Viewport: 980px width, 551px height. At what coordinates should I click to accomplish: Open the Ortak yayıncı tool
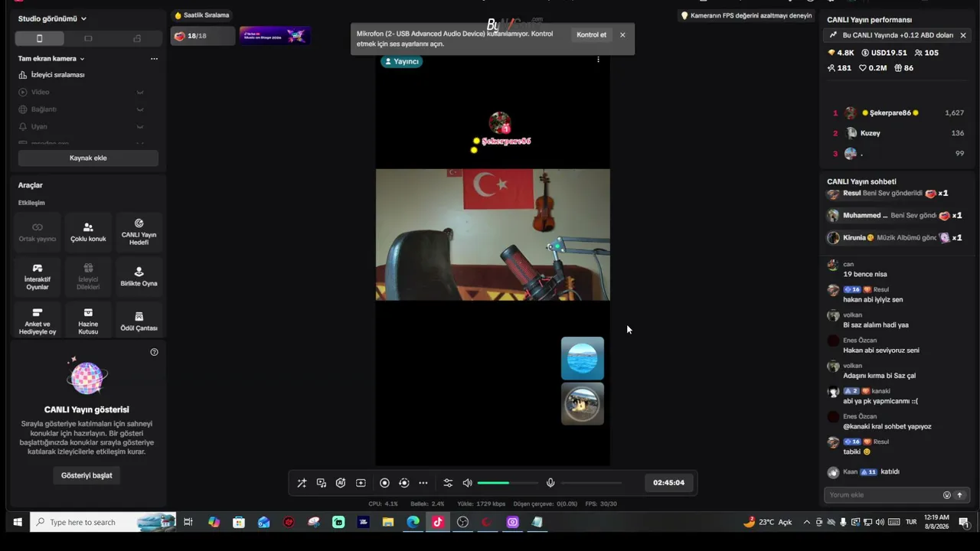point(38,233)
